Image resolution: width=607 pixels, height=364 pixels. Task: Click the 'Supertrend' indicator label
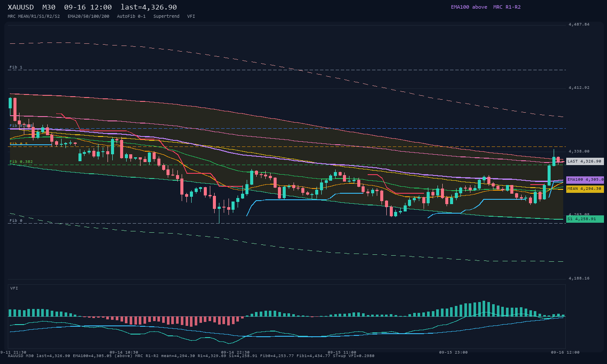166,16
